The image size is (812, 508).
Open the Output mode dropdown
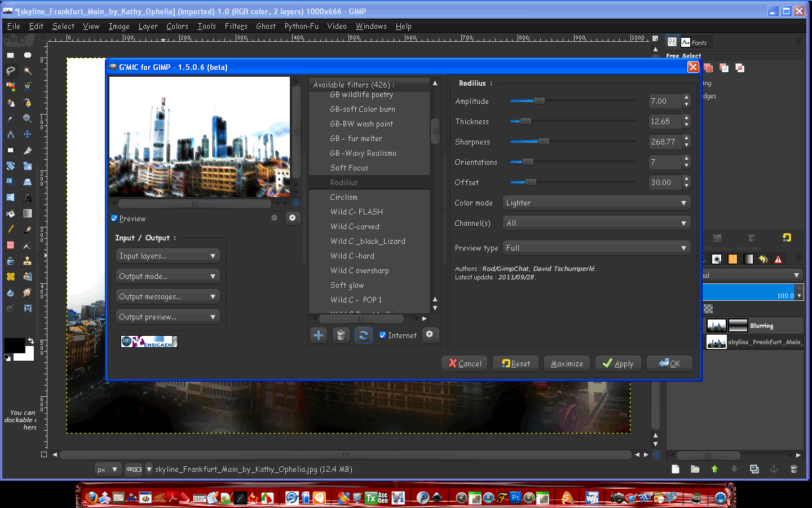(167, 276)
